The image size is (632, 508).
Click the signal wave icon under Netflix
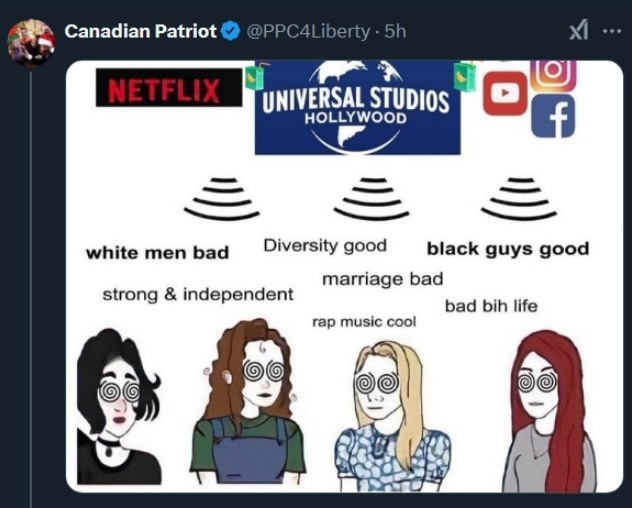[x=222, y=199]
